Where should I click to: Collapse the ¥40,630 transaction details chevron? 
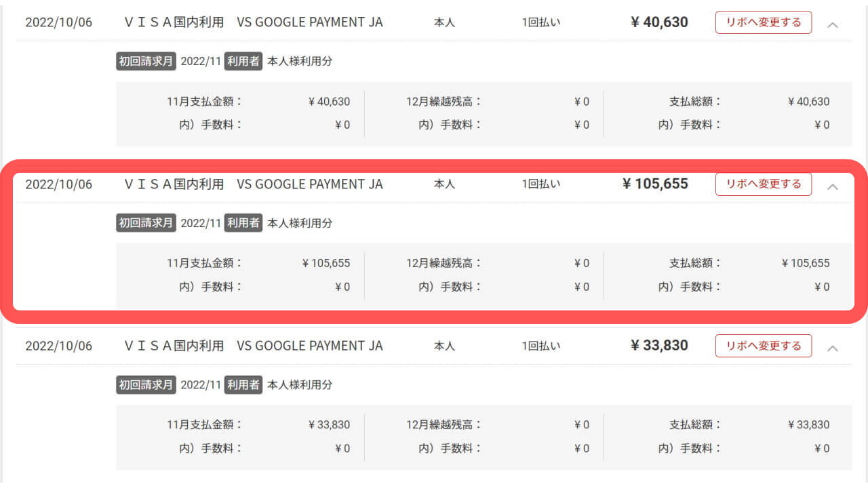click(x=833, y=24)
